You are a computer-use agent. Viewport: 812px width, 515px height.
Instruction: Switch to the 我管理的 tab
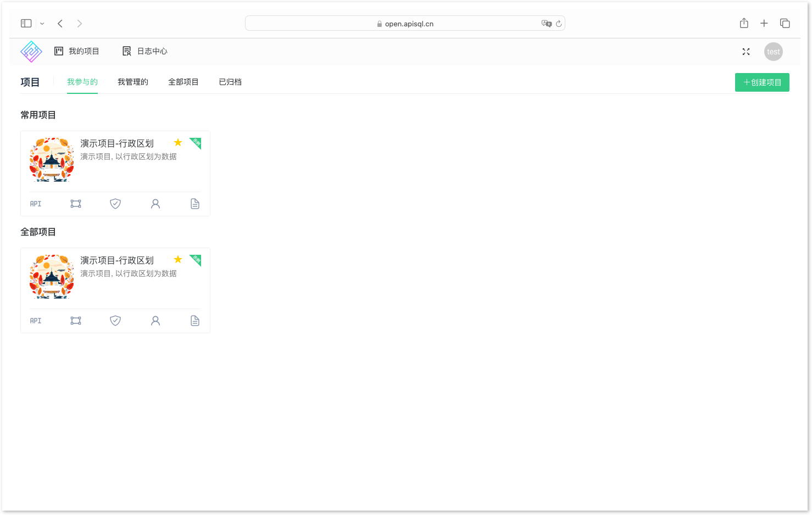[133, 82]
